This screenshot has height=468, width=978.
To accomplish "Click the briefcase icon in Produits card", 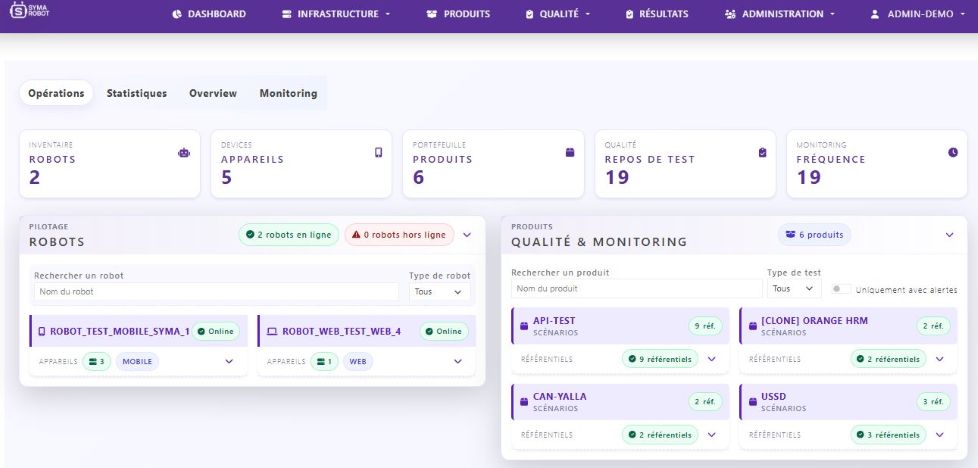I will (x=570, y=153).
